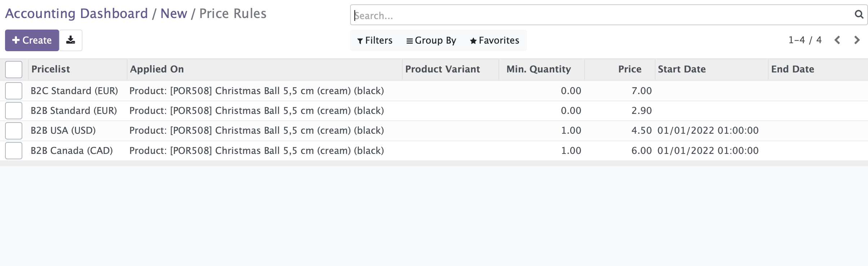Click the next page arrow
The height and width of the screenshot is (266, 868).
click(857, 40)
